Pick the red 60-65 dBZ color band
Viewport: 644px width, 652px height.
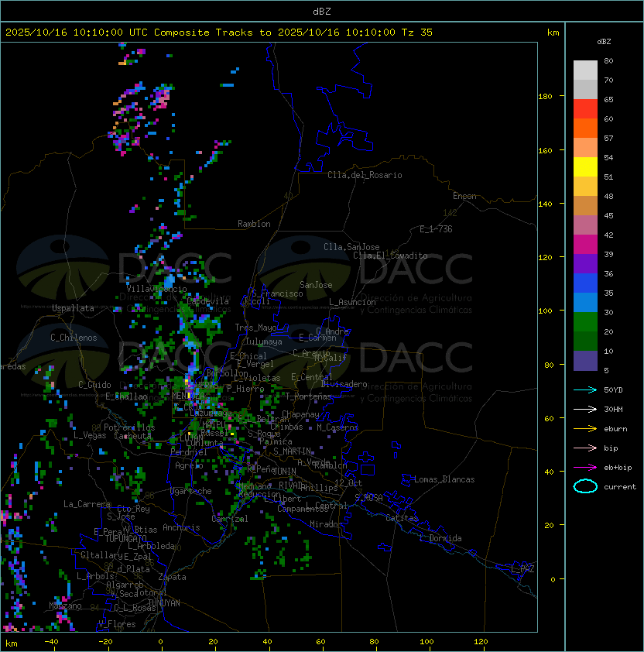(585, 109)
